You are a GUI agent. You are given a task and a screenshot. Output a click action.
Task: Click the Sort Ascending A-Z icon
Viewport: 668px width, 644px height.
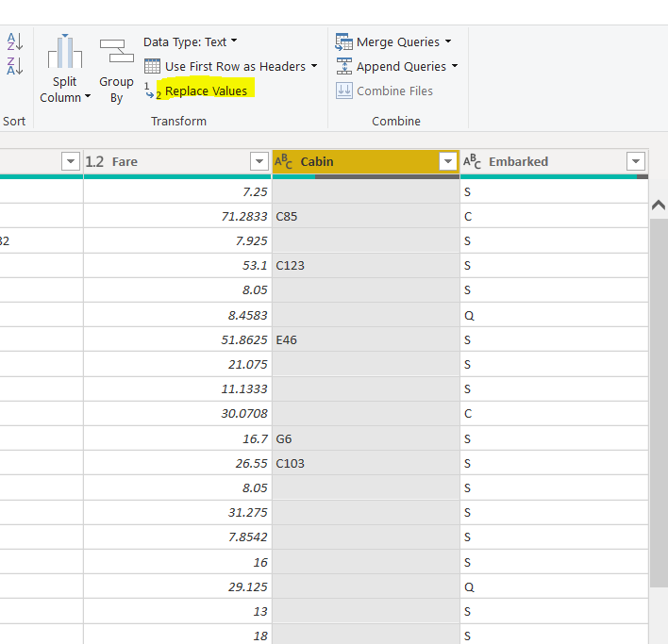click(15, 41)
